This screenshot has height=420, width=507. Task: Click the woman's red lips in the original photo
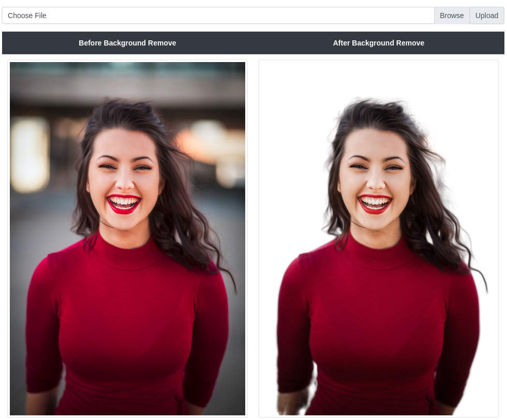(x=124, y=203)
